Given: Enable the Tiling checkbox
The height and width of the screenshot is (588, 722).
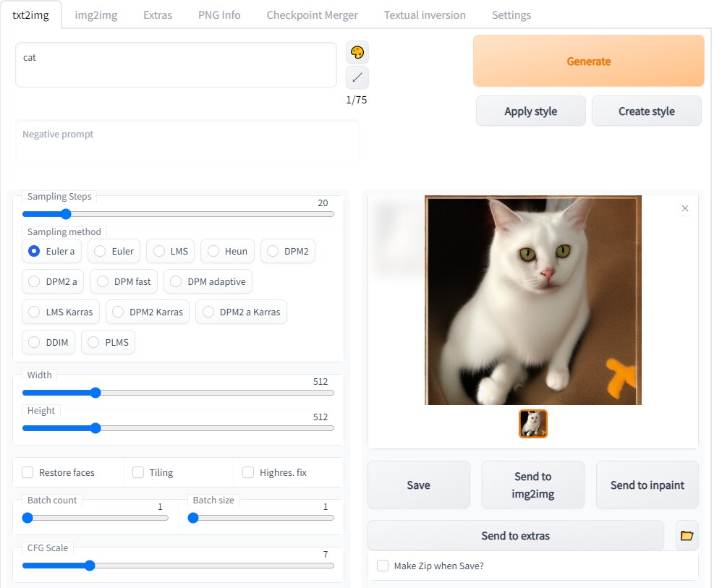Looking at the screenshot, I should click(x=138, y=472).
